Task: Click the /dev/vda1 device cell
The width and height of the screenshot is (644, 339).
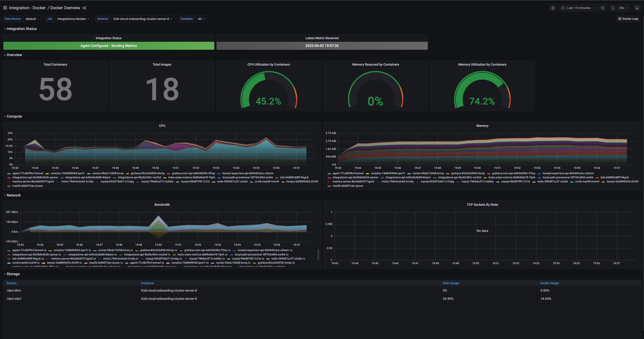Action: (x=70, y=299)
